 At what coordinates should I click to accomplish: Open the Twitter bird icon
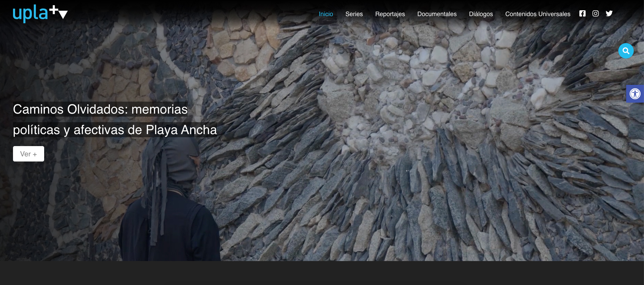coord(609,14)
